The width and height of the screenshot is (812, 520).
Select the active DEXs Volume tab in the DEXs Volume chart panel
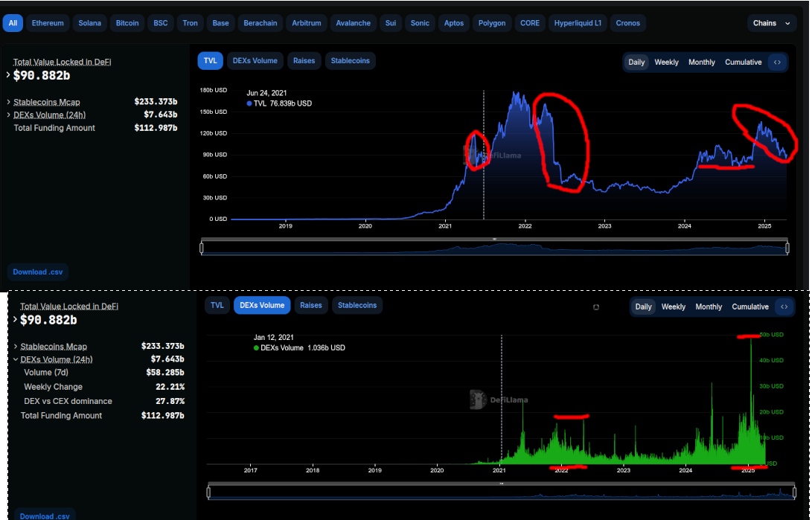click(262, 305)
